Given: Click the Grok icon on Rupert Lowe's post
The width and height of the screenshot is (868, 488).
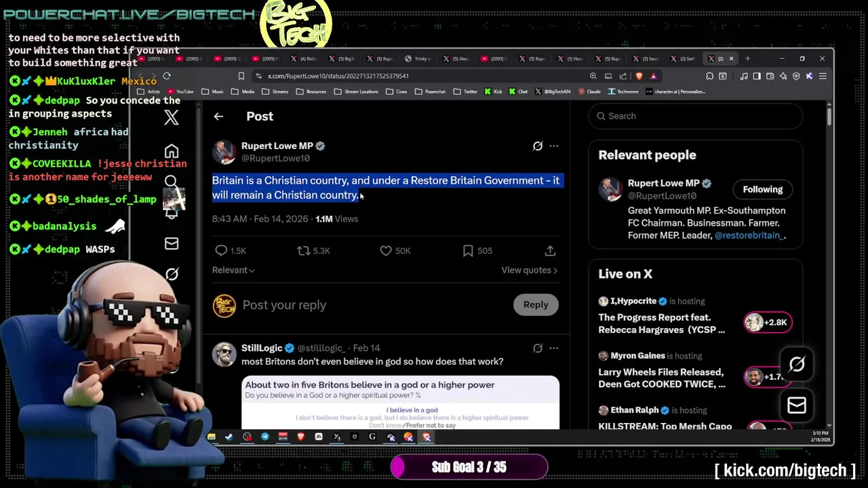Looking at the screenshot, I should click(538, 146).
